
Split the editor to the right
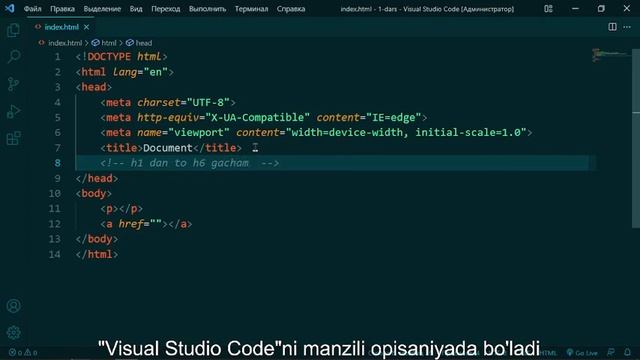click(612, 27)
